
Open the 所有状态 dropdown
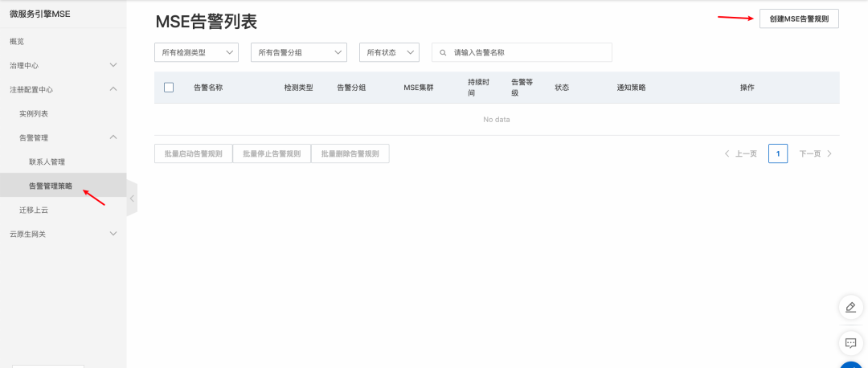pyautogui.click(x=389, y=52)
